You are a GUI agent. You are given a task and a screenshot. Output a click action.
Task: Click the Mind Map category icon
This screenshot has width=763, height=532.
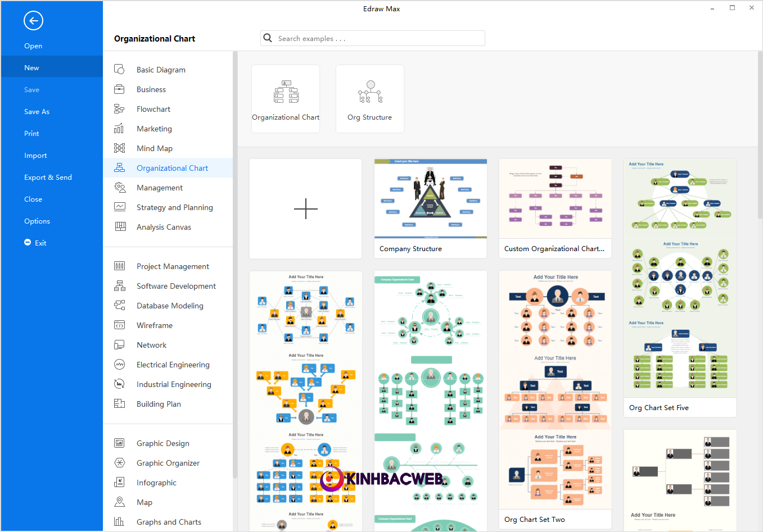coord(119,148)
